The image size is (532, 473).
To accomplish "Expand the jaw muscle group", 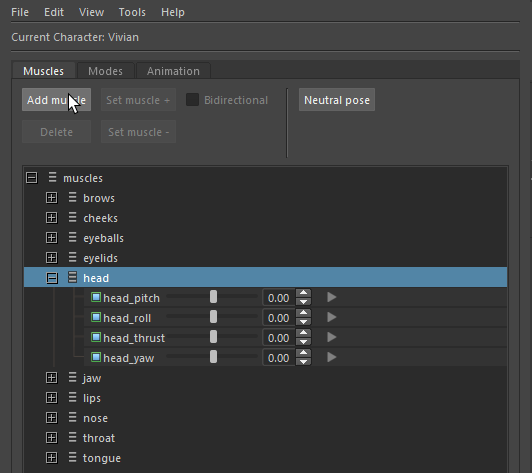I will [x=52, y=378].
